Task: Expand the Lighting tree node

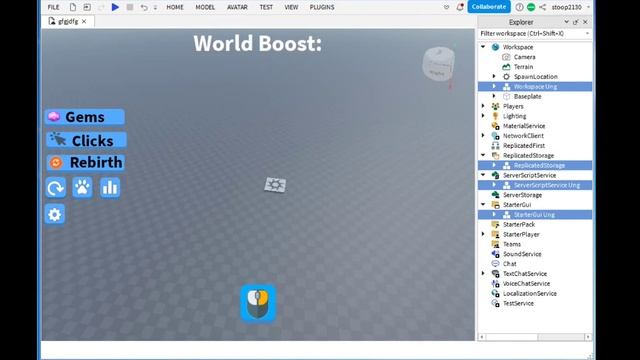Action: point(483,116)
